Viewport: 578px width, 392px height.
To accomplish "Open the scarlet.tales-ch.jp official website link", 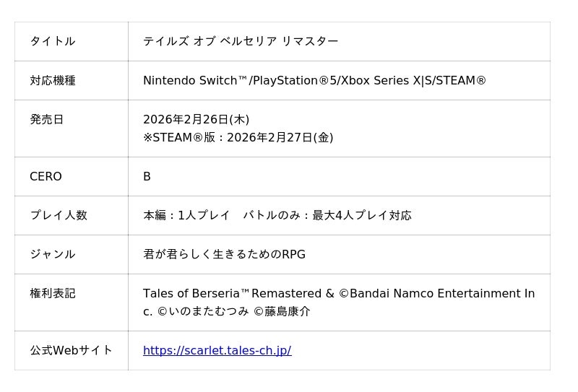I will point(217,351).
